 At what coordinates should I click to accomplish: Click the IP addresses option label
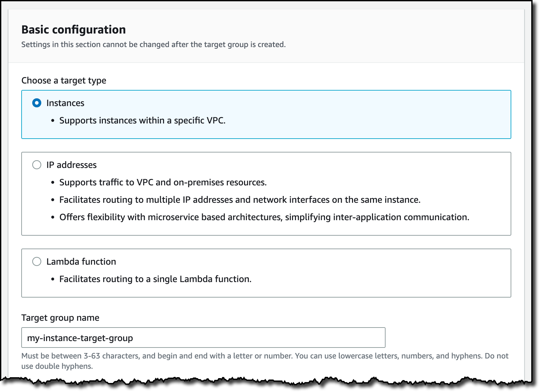point(72,165)
